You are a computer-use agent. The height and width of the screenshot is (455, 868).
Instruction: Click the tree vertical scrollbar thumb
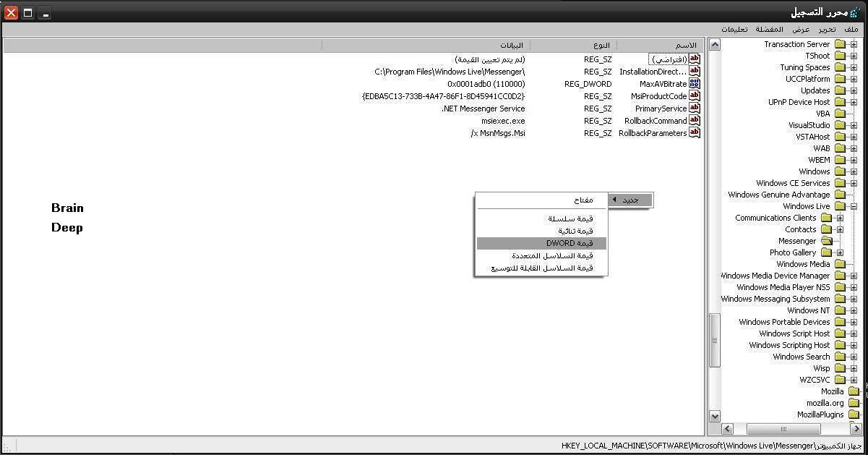point(715,340)
